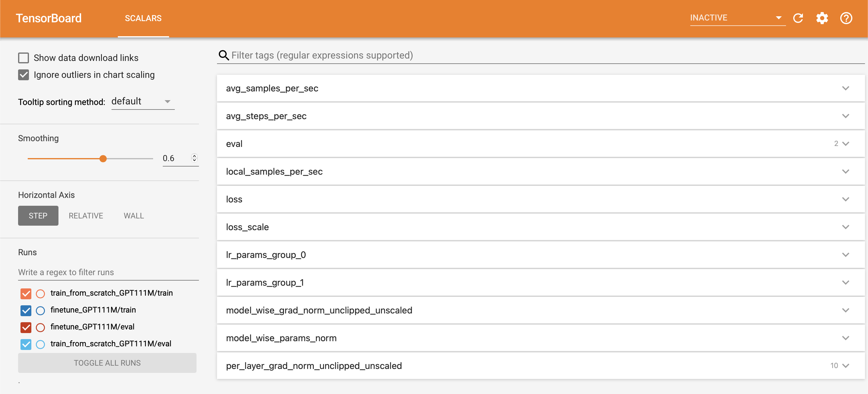Viewport: 868px width, 394px height.
Task: Open the INACTIVE plugins dropdown
Action: pyautogui.click(x=737, y=18)
